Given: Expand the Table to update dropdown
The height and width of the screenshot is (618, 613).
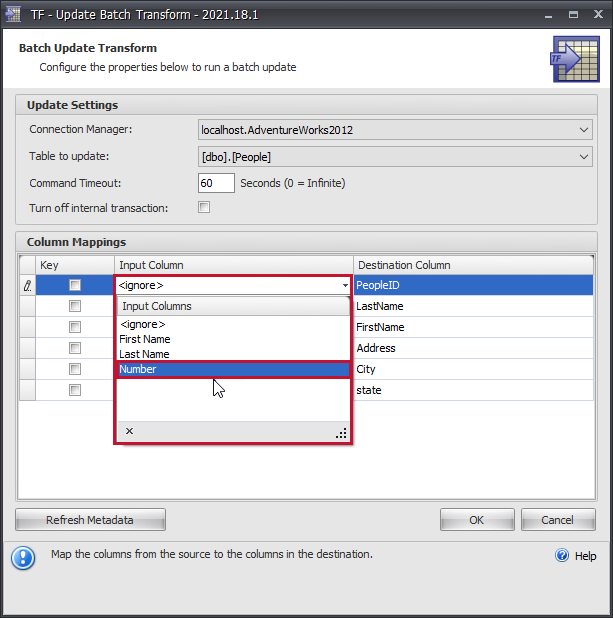Looking at the screenshot, I should click(584, 157).
